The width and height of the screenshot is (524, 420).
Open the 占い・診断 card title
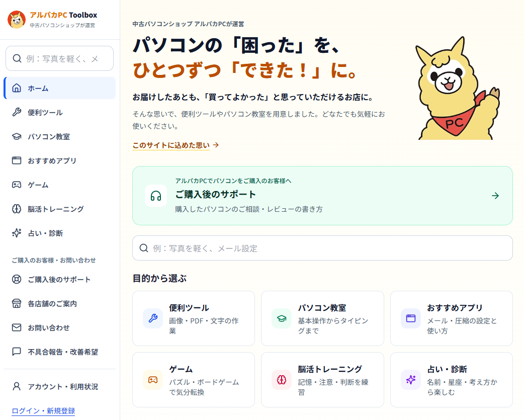(x=447, y=369)
